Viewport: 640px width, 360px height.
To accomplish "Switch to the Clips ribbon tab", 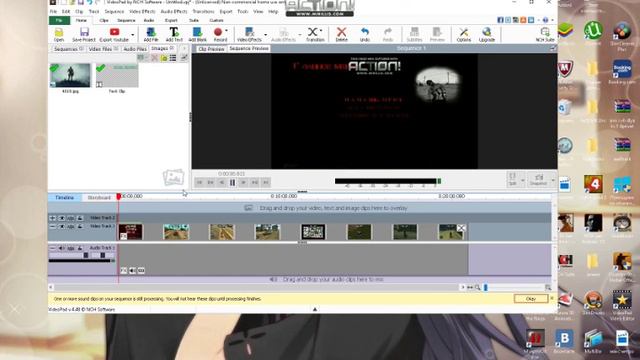I will 104,20.
